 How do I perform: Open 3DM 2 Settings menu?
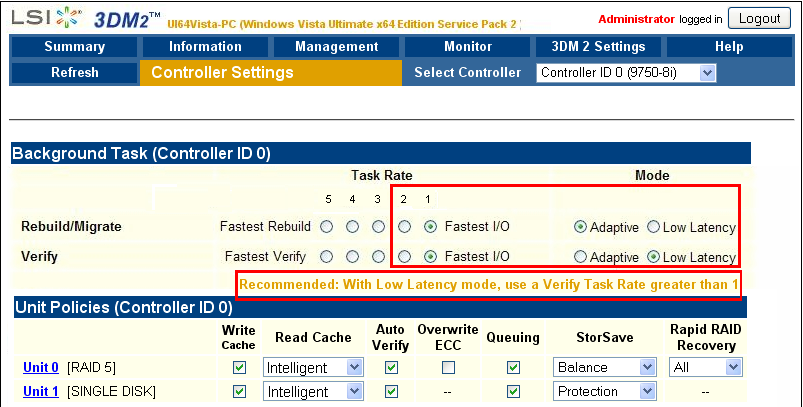(598, 47)
